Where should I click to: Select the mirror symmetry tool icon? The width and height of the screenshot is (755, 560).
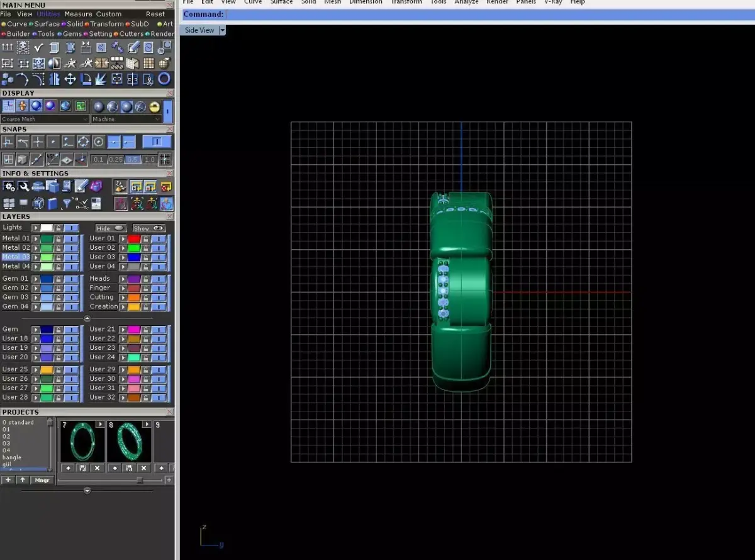click(x=54, y=79)
